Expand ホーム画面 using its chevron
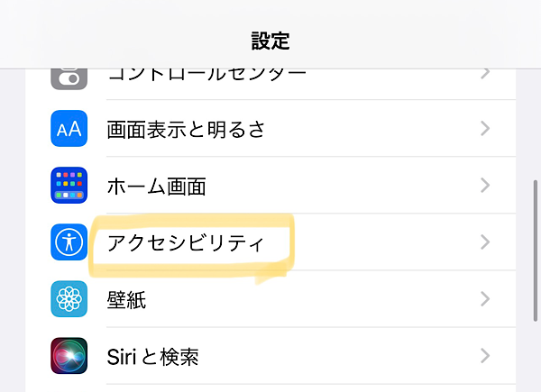The image size is (541, 392). 485,186
